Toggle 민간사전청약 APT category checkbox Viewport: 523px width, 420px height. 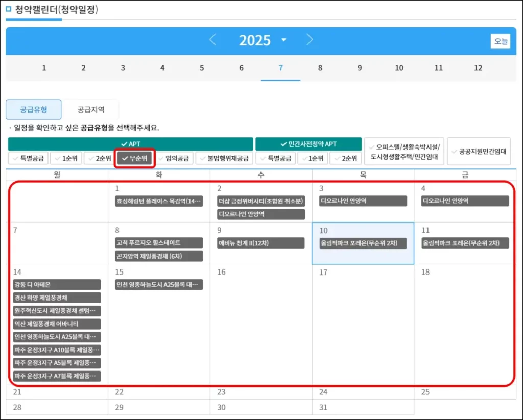pyautogui.click(x=308, y=144)
